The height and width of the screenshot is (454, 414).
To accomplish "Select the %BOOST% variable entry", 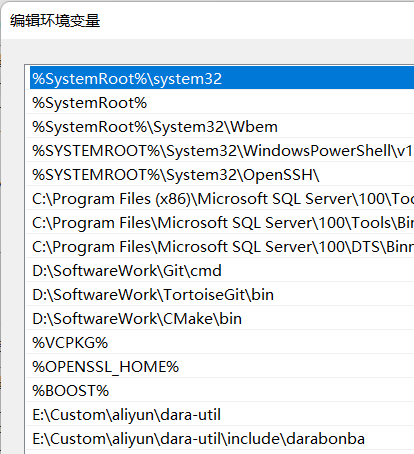I will pyautogui.click(x=220, y=390).
